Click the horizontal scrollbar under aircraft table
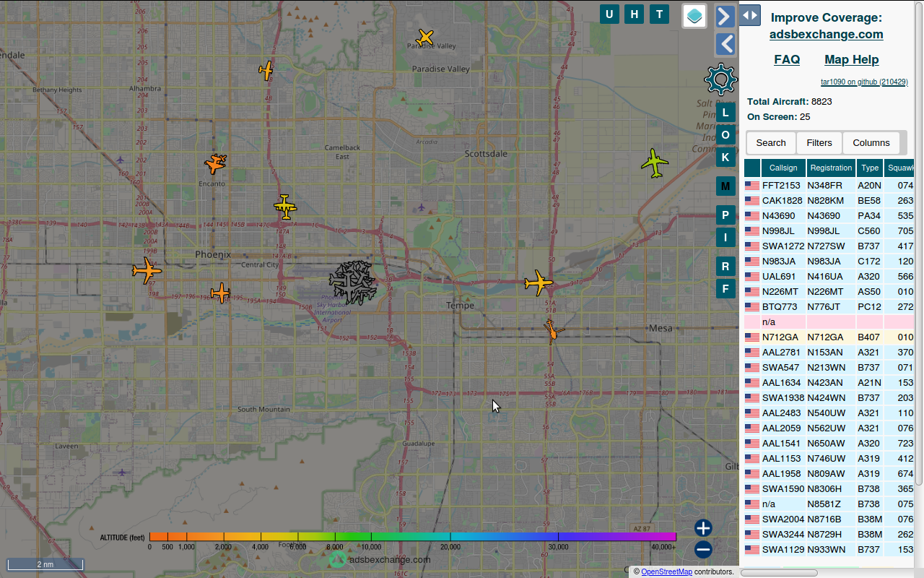 779,573
